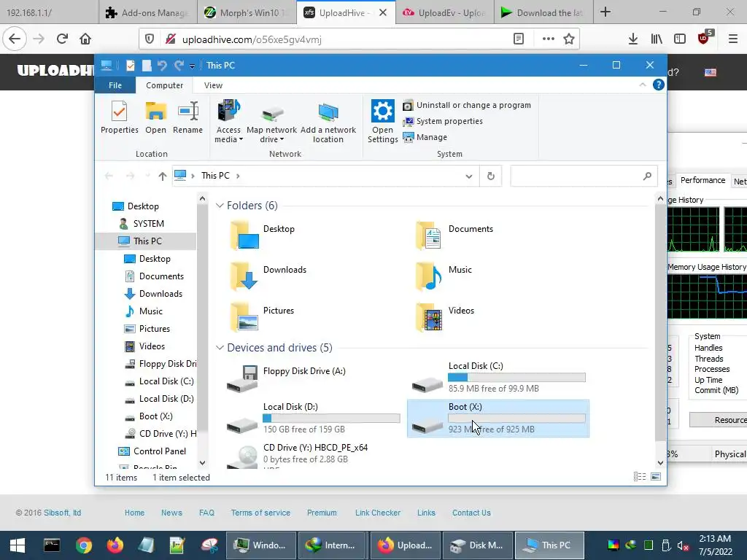Click Add a network location icon
Screen dimensions: 747x560
coord(328,122)
